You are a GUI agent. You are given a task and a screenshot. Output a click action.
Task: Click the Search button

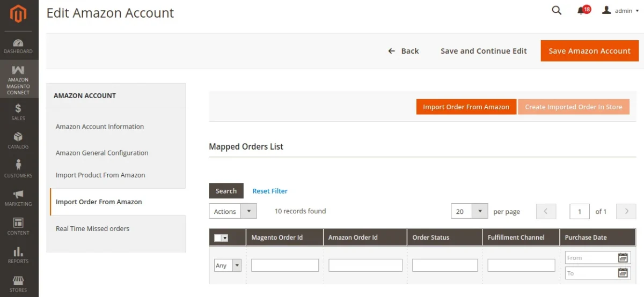(x=226, y=191)
